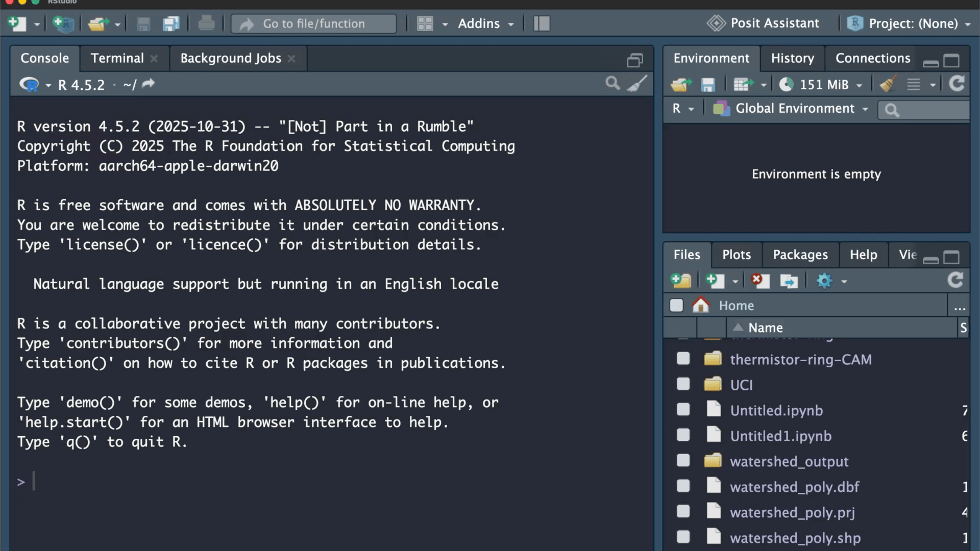Import dataset icon in Environment pane
Viewport: 980px width, 551px height.
[743, 84]
